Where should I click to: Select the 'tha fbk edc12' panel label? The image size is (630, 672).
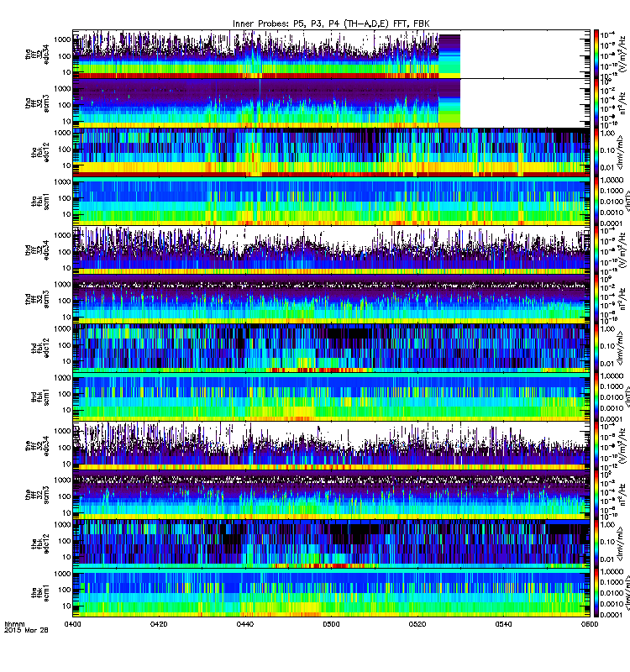point(40,152)
